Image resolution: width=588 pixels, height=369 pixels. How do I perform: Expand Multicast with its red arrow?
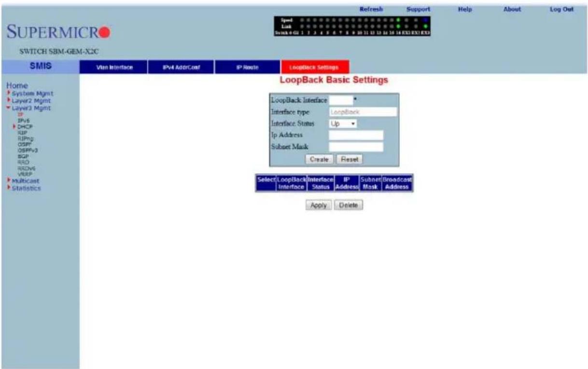pyautogui.click(x=8, y=180)
